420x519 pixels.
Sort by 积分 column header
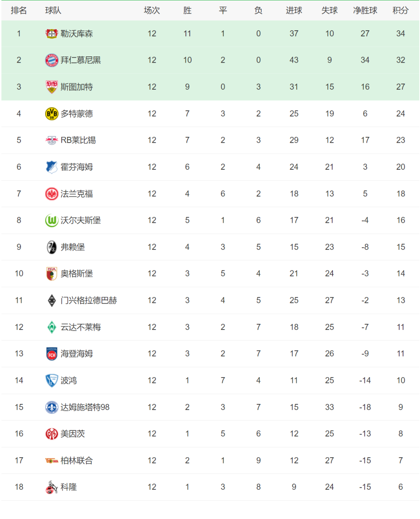click(x=400, y=11)
